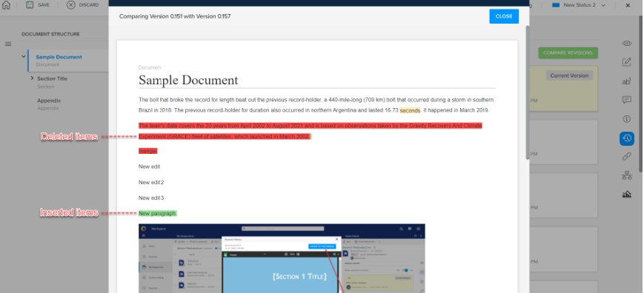The height and width of the screenshot is (293, 644).
Task: Open the links chain icon in sidebar
Action: 627,156
